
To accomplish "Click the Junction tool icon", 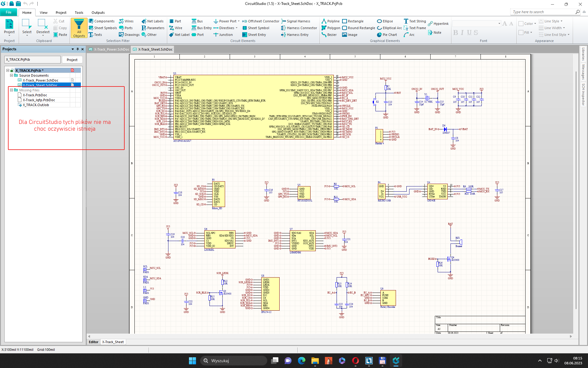I will [x=216, y=35].
